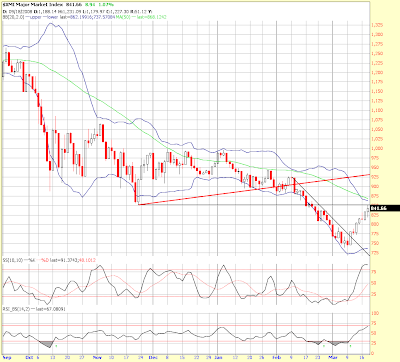The width and height of the screenshot is (400, 362).
Task: Click the 1,325 price axis label
Action: pyautogui.click(x=377, y=25)
